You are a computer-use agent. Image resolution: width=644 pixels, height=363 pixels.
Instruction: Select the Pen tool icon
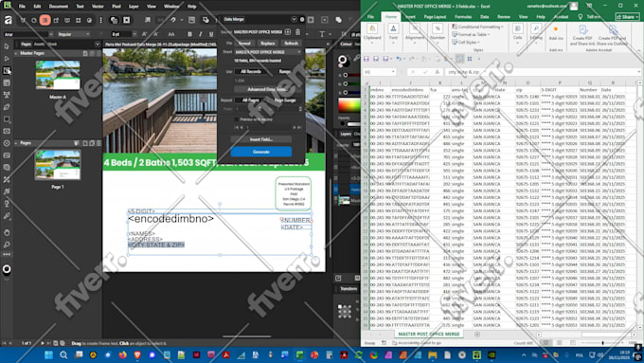click(7, 107)
